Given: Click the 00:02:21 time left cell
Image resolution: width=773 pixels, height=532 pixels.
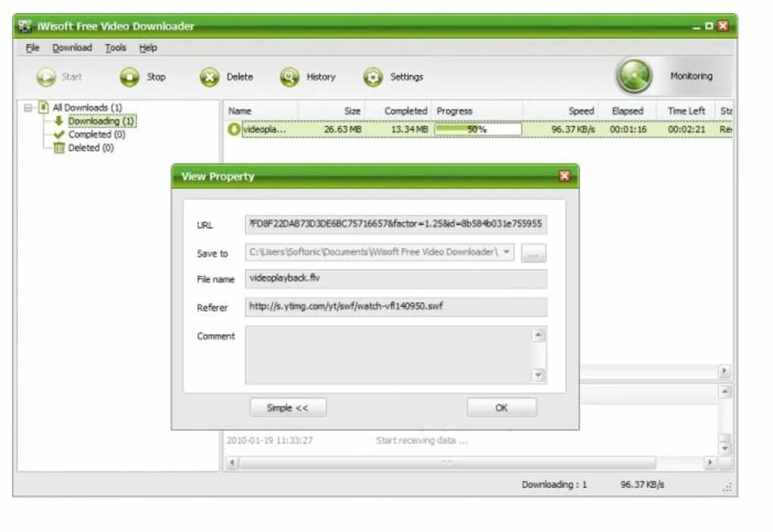Looking at the screenshot, I should click(x=687, y=129).
